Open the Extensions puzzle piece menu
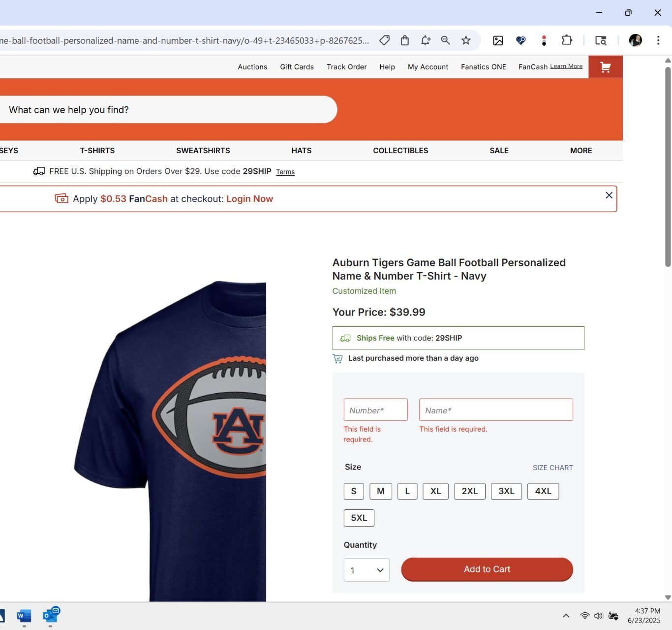Viewport: 672px width, 630px height. point(567,40)
